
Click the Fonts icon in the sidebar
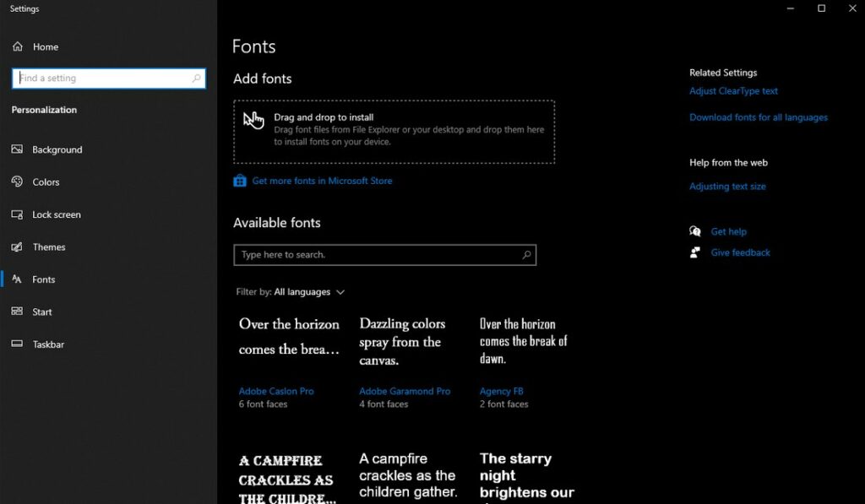(19, 279)
